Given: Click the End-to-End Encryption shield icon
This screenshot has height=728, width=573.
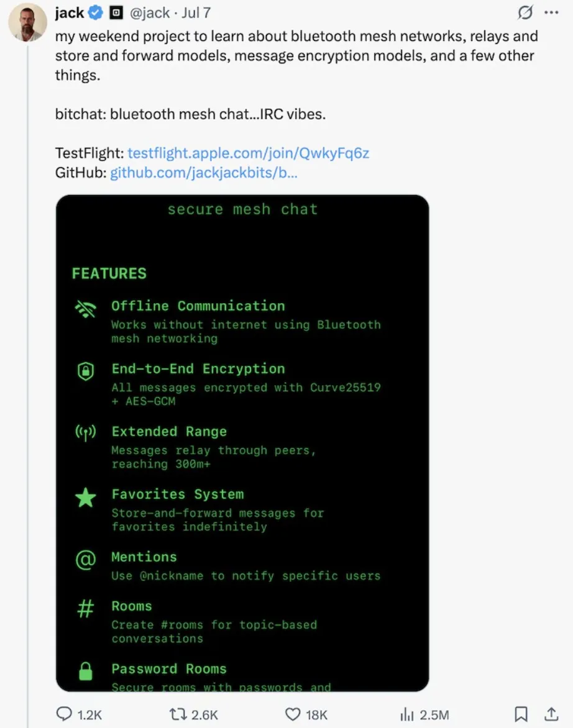Looking at the screenshot, I should (x=85, y=371).
